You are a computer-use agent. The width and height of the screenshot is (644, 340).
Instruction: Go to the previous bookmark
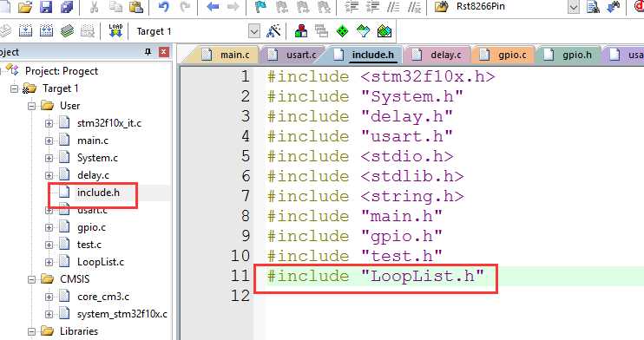click(282, 7)
